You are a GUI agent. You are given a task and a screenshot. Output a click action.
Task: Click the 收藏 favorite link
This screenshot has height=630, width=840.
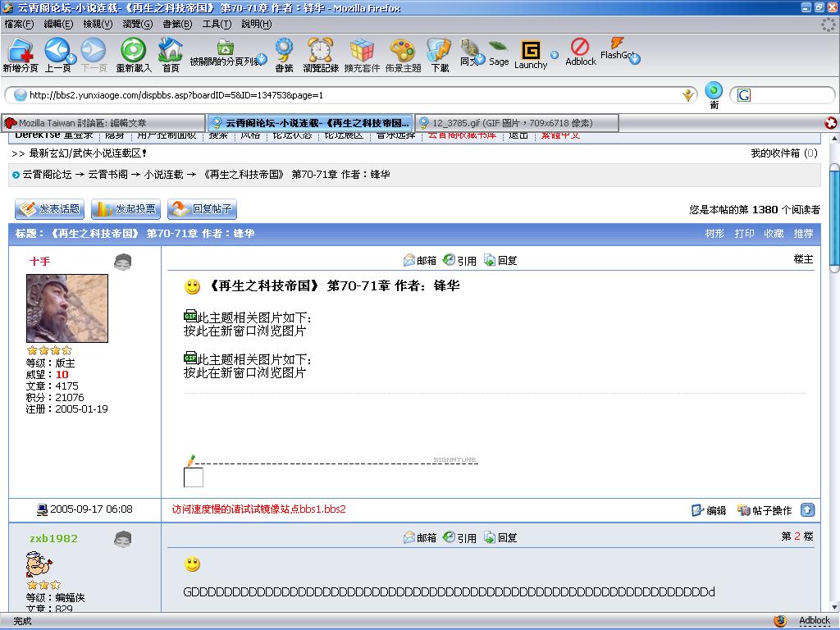pyautogui.click(x=774, y=234)
